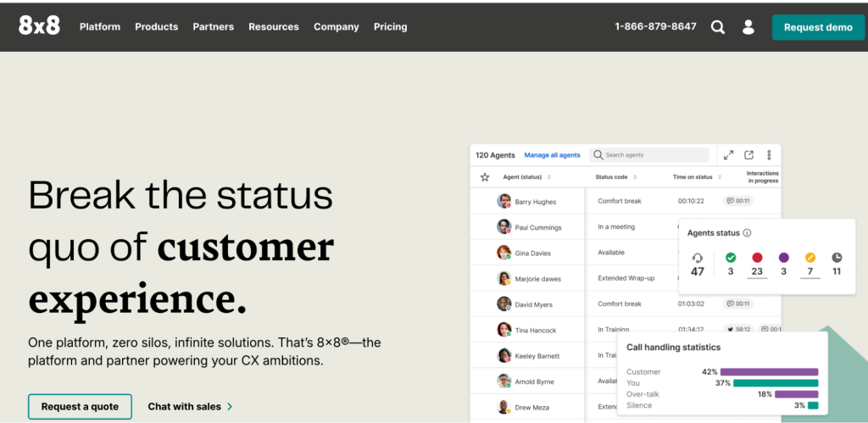Select the yellow wrap-up status icon
Image resolution: width=868 pixels, height=423 pixels.
click(810, 258)
